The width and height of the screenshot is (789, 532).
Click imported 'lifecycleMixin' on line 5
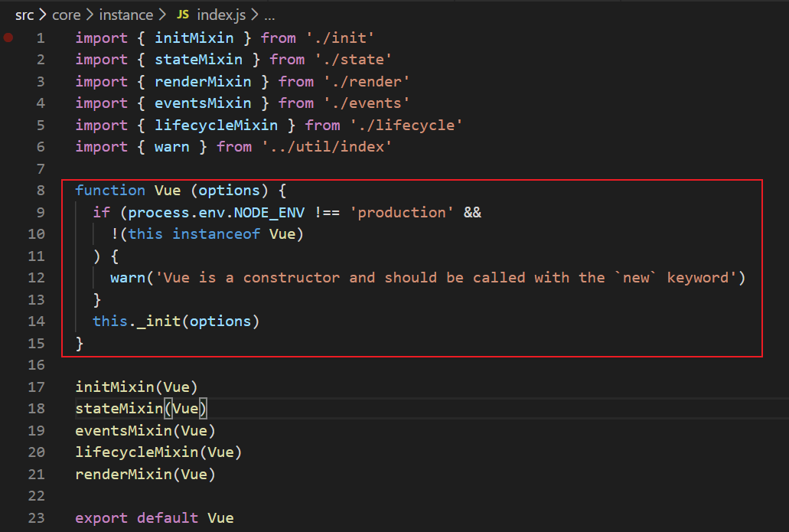(217, 126)
